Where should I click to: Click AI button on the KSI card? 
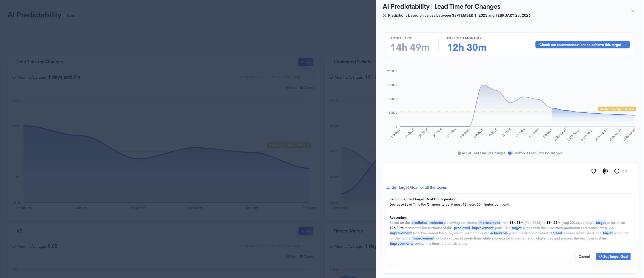click(x=306, y=231)
